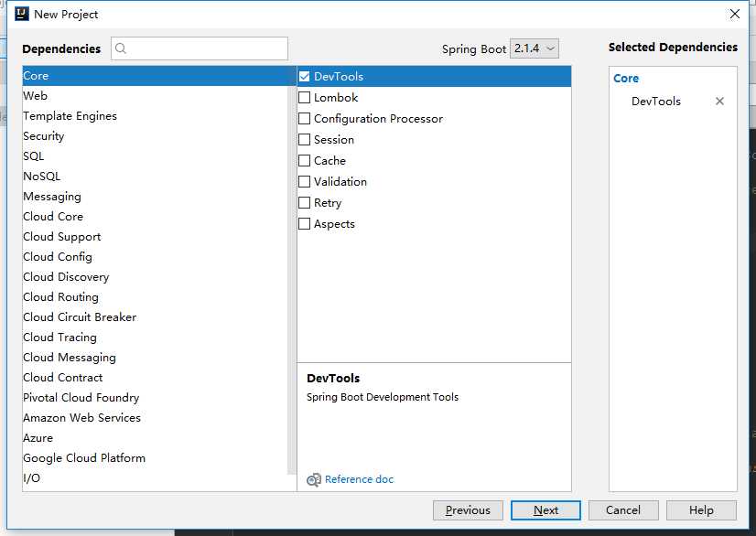Click the Previous button
This screenshot has height=536, width=756.
click(x=468, y=510)
